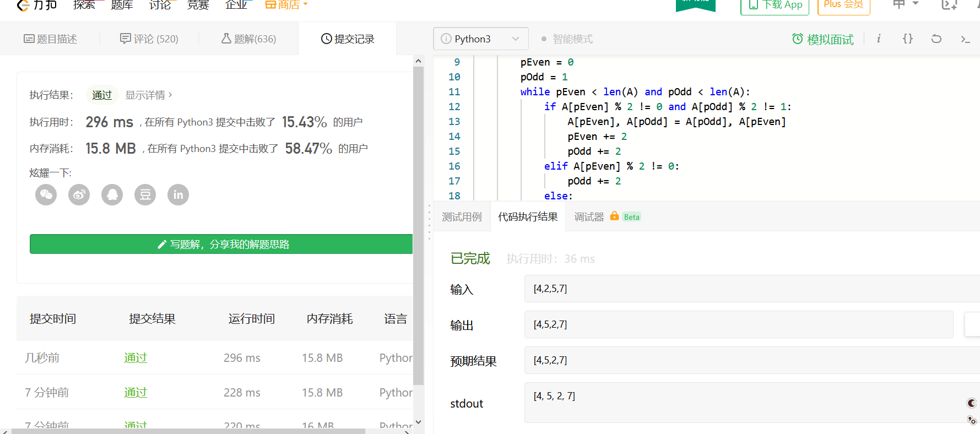Viewport: 980px width, 434px height.
Task: Share result to LinkedIn
Action: pos(178,194)
